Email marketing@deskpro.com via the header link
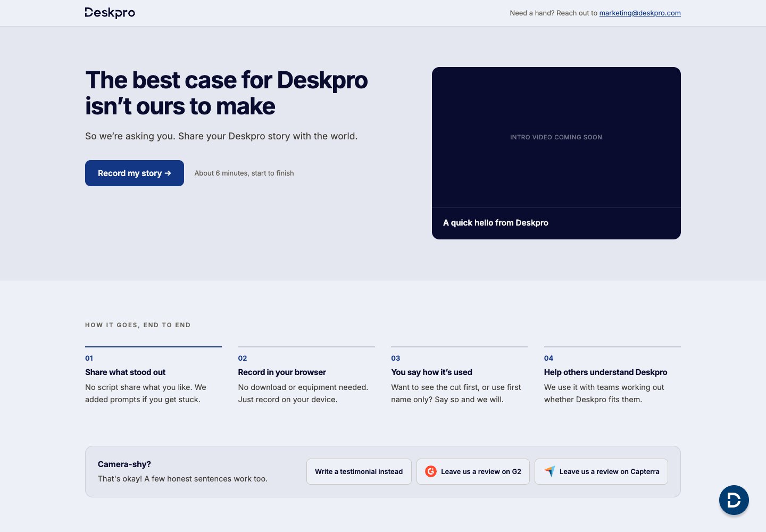The width and height of the screenshot is (766, 532). (640, 13)
